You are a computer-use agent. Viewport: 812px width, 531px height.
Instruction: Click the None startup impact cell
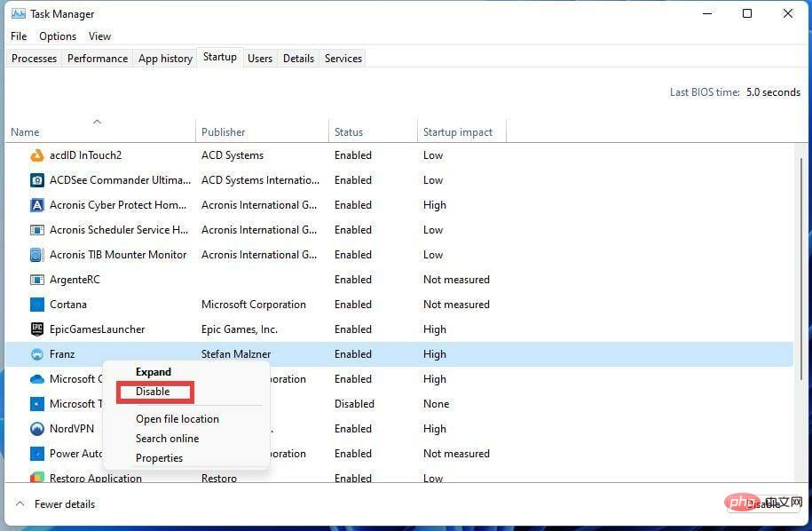point(436,404)
